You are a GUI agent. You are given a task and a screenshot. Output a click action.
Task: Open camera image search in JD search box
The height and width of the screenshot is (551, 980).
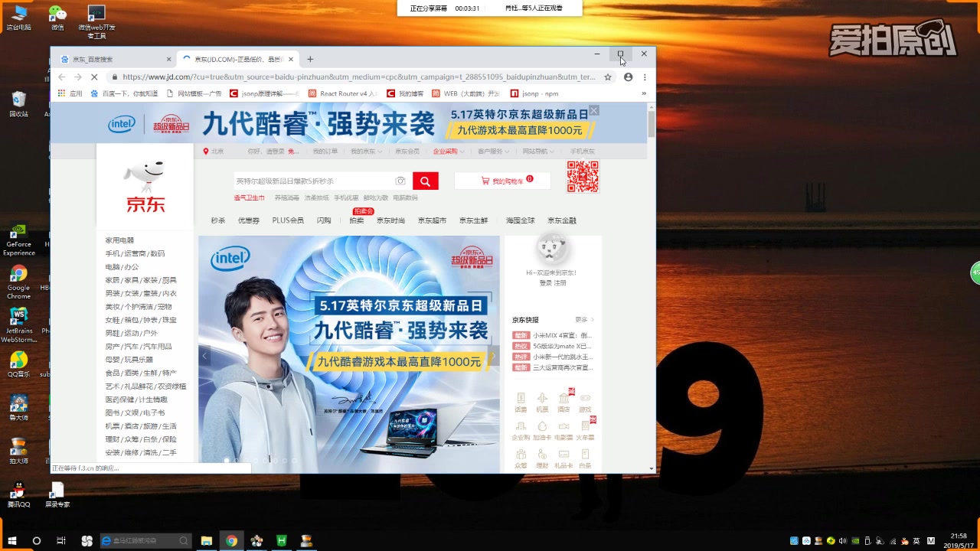(400, 181)
